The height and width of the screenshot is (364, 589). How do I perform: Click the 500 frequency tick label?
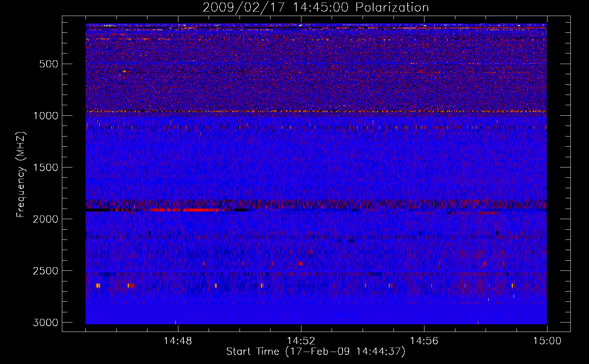click(49, 64)
